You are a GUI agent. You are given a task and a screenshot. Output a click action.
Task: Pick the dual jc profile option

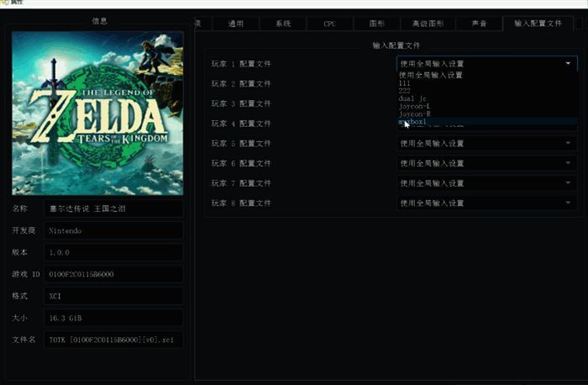[x=486, y=98]
